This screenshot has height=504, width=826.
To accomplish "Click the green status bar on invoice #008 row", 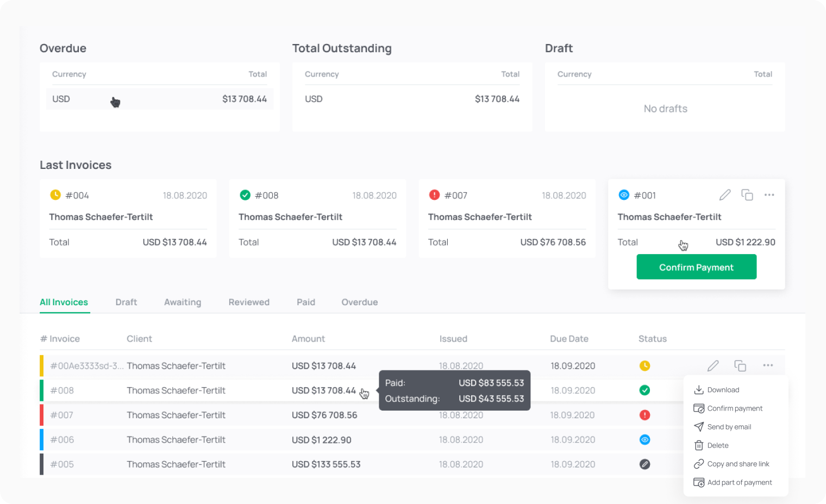I will click(42, 390).
